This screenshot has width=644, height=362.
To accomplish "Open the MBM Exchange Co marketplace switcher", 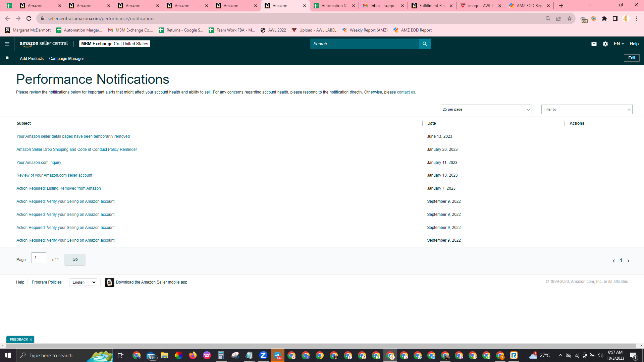I will pos(115,44).
